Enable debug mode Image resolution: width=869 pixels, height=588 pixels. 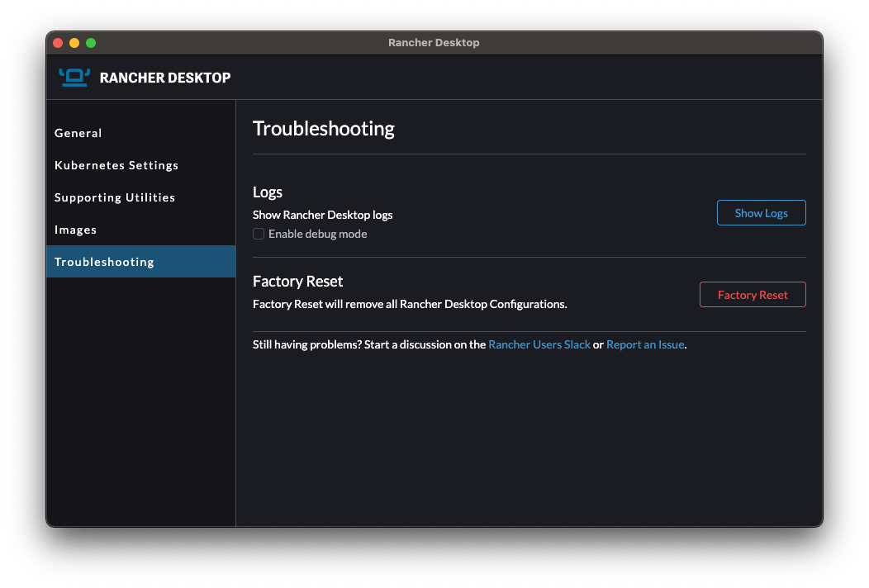259,234
